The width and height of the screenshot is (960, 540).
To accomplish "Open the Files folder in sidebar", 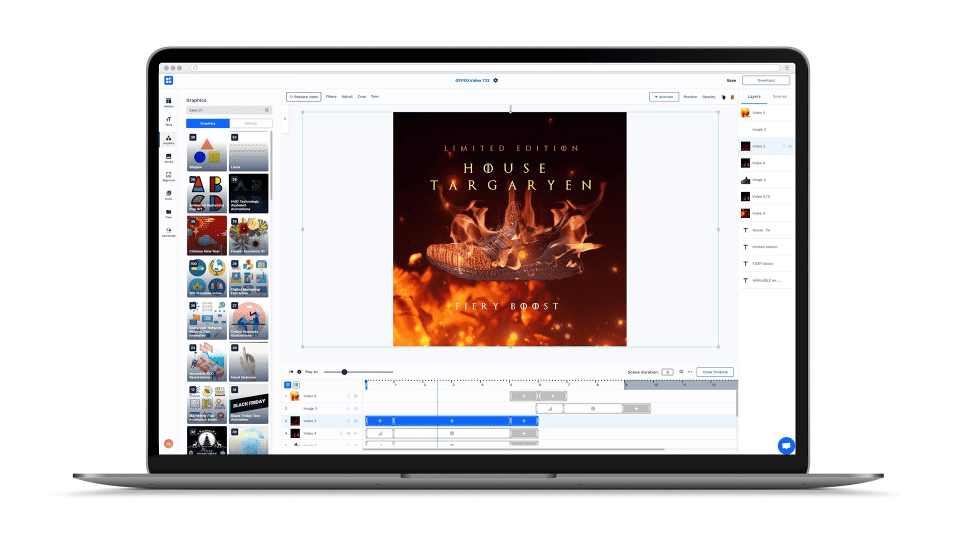I will [169, 213].
